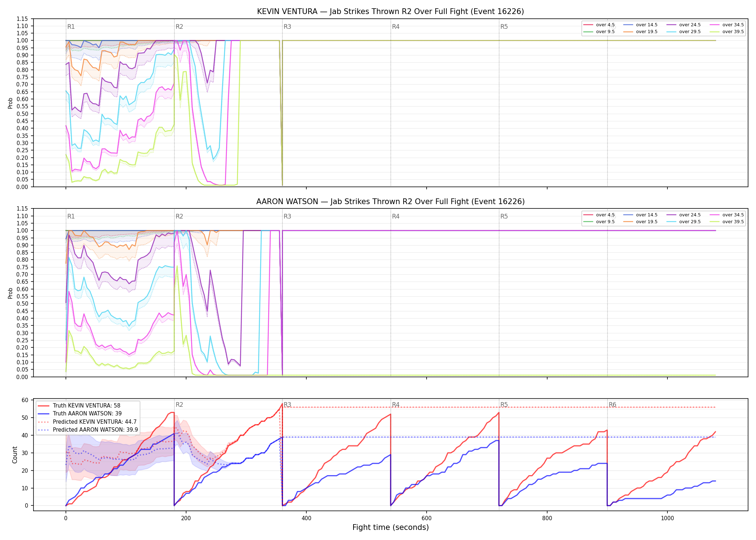Viewport: 756px width, 540px height.
Task: Click 'Predicted AARON WATSON: 39.9' legend entry
Action: pos(88,429)
